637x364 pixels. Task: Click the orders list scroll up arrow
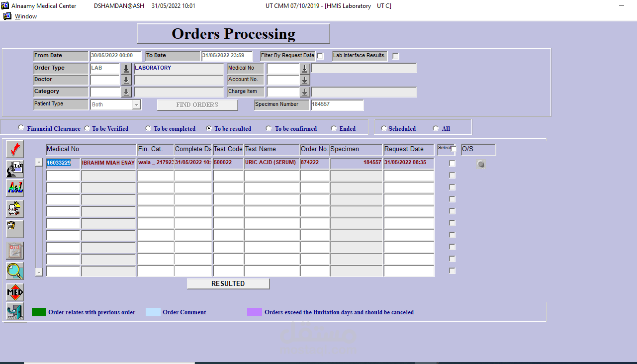point(39,162)
